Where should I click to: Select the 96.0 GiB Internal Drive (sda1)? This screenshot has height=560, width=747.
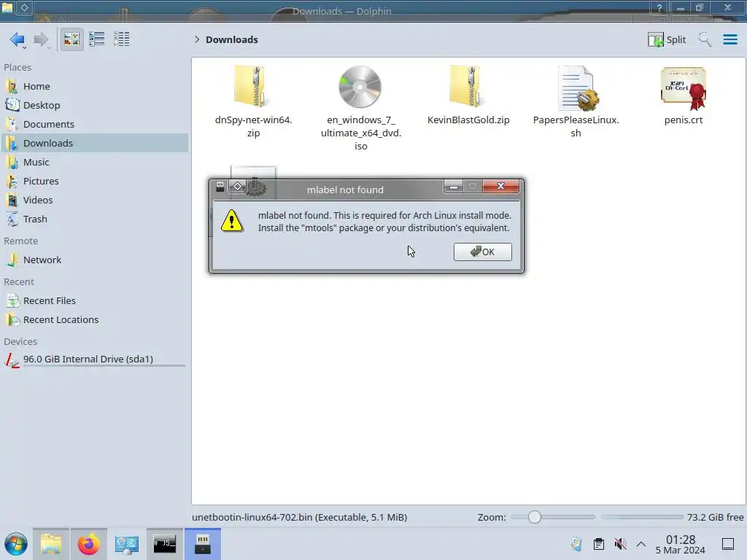[95, 359]
